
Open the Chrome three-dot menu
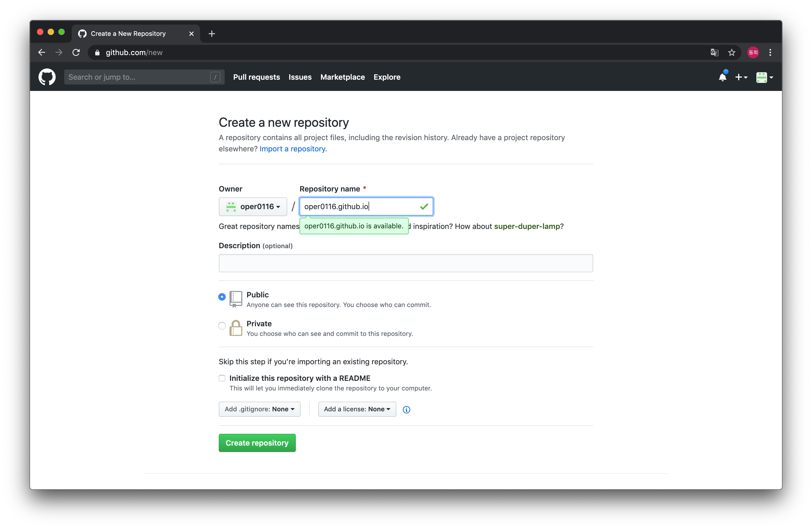pos(770,52)
